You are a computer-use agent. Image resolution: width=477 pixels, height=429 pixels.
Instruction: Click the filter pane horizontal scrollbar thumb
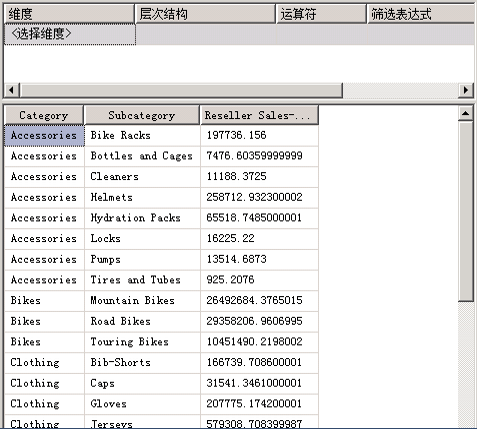point(181,90)
